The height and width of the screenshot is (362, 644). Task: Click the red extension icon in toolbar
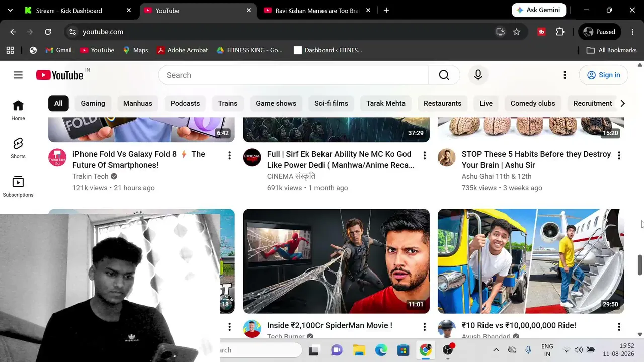(541, 32)
